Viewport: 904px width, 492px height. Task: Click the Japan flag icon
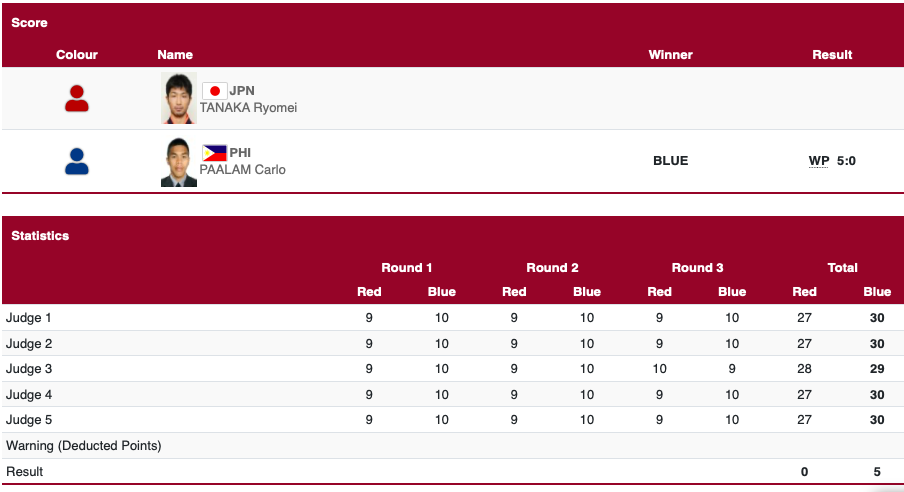point(214,91)
